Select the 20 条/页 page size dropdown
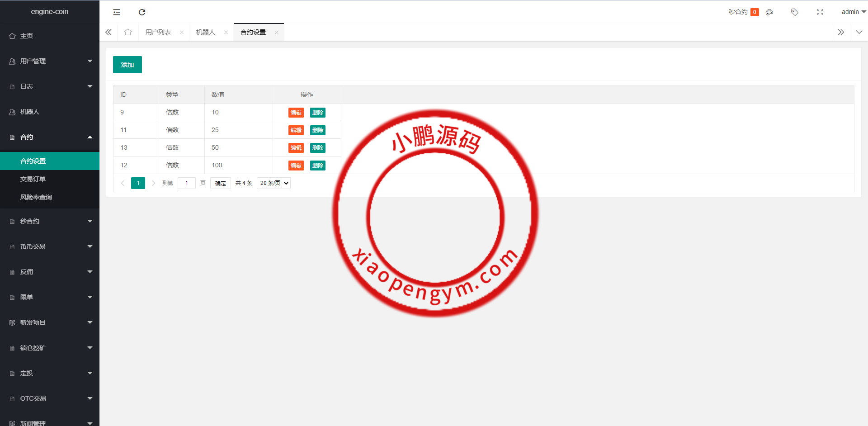Screen dimensions: 868x426 point(274,183)
